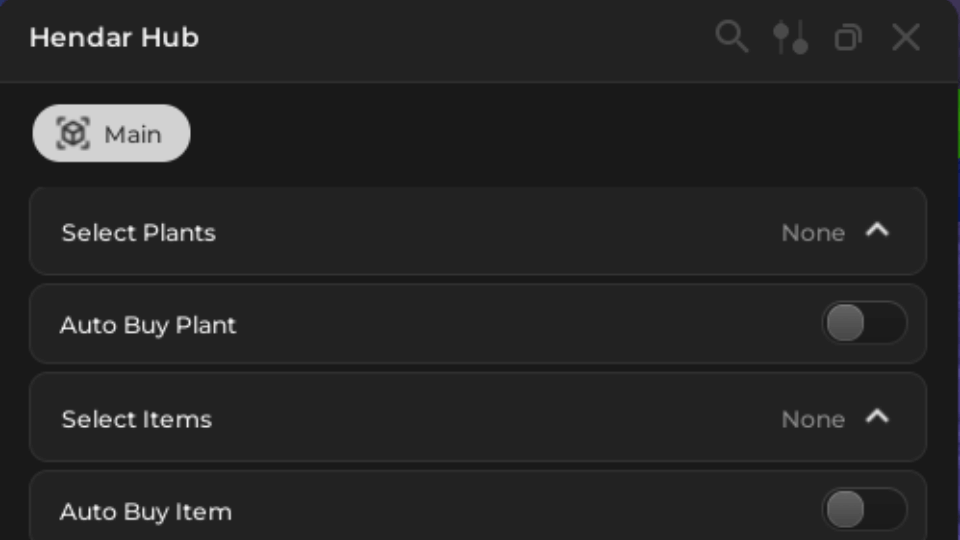Click the overlapping squares minimize icon
Viewport: 960px width, 540px height.
pos(848,37)
